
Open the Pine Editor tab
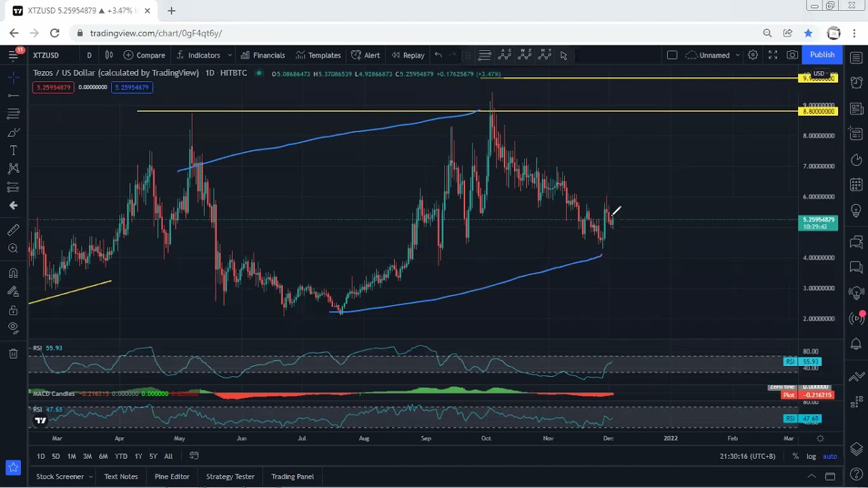[172, 476]
